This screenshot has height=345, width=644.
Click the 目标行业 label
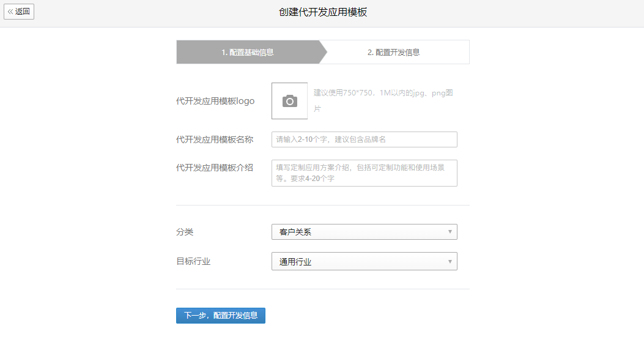(193, 261)
